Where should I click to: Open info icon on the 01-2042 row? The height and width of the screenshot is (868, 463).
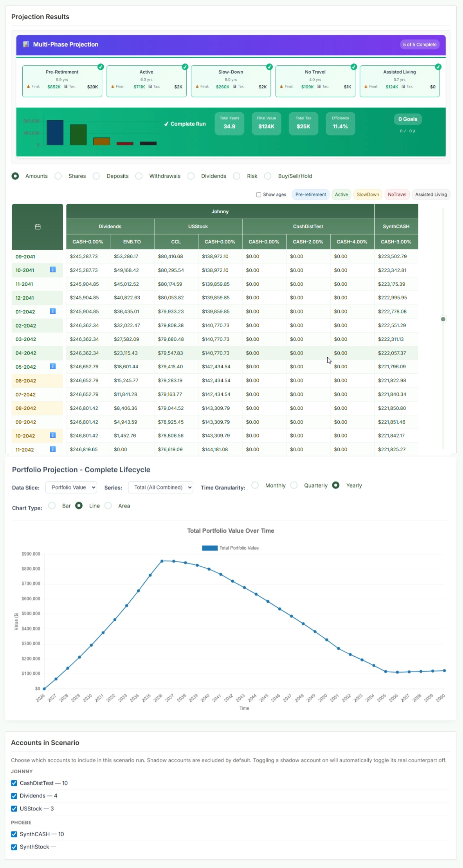53,311
